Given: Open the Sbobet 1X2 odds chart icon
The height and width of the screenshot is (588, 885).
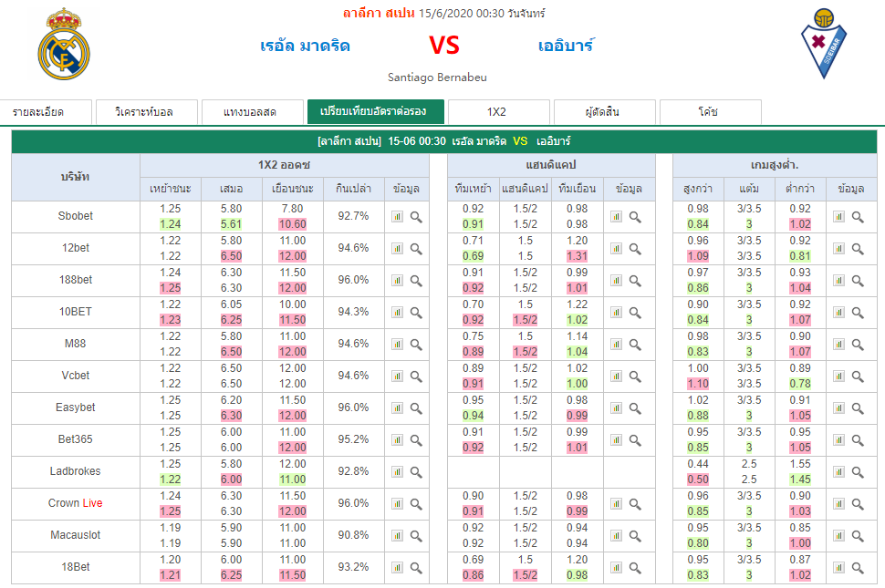Looking at the screenshot, I should [398, 216].
